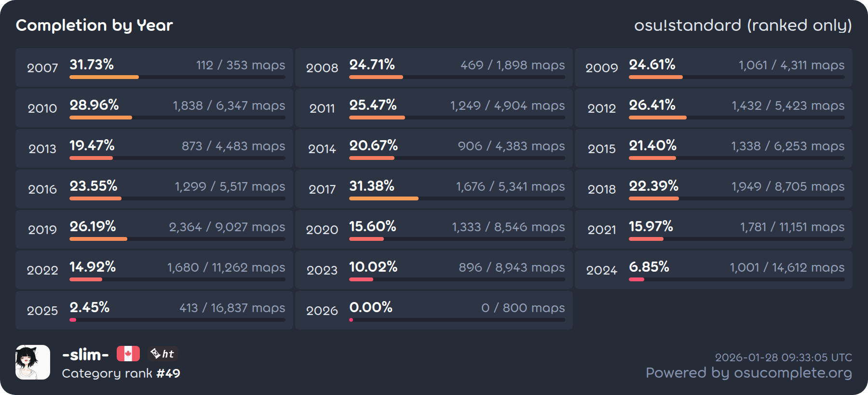
Task: Click the 413 / 16,837 maps count
Action: (232, 308)
